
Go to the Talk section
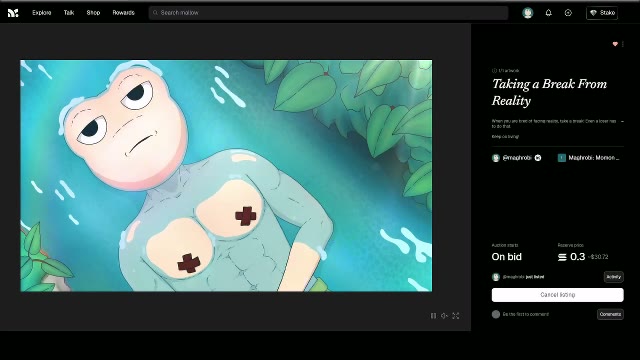[x=69, y=13]
